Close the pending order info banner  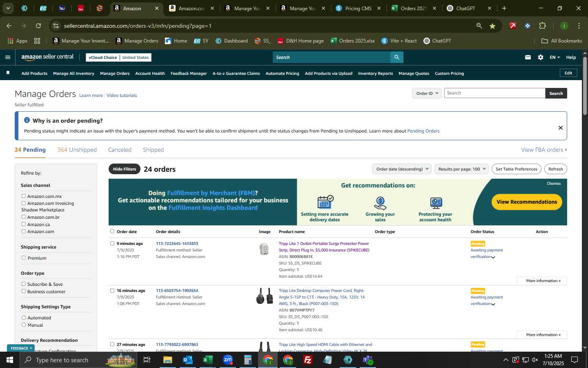click(x=561, y=128)
